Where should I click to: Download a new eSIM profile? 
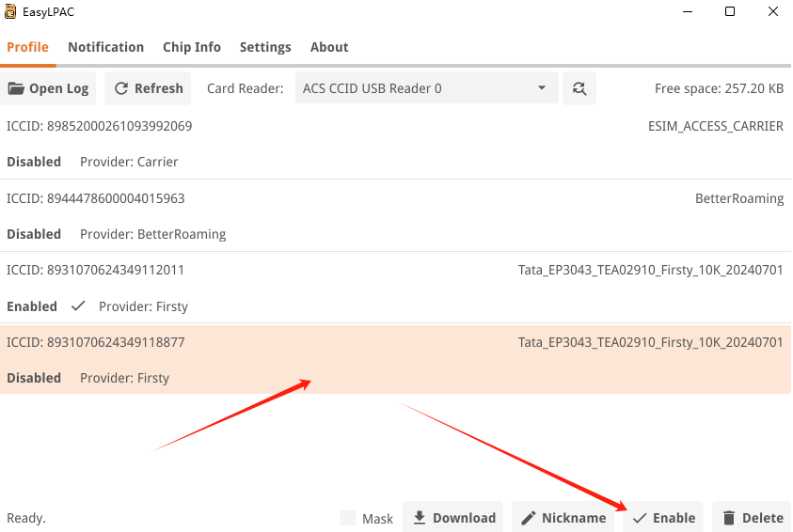pos(453,518)
